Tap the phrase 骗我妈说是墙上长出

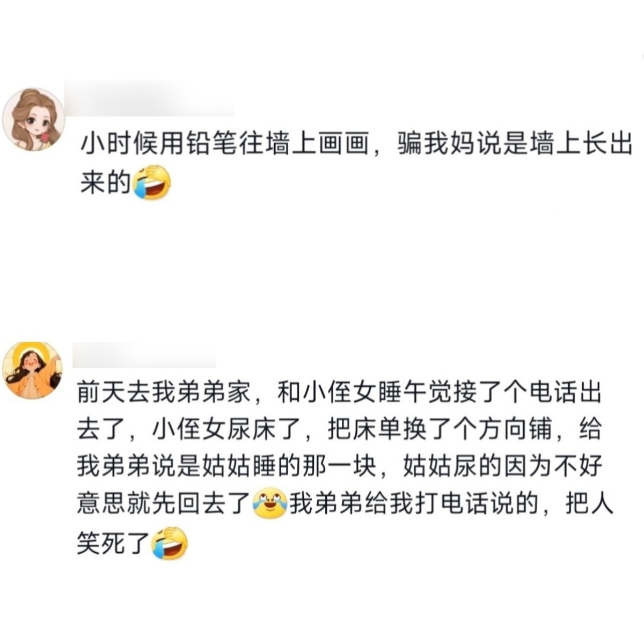pos(514,144)
